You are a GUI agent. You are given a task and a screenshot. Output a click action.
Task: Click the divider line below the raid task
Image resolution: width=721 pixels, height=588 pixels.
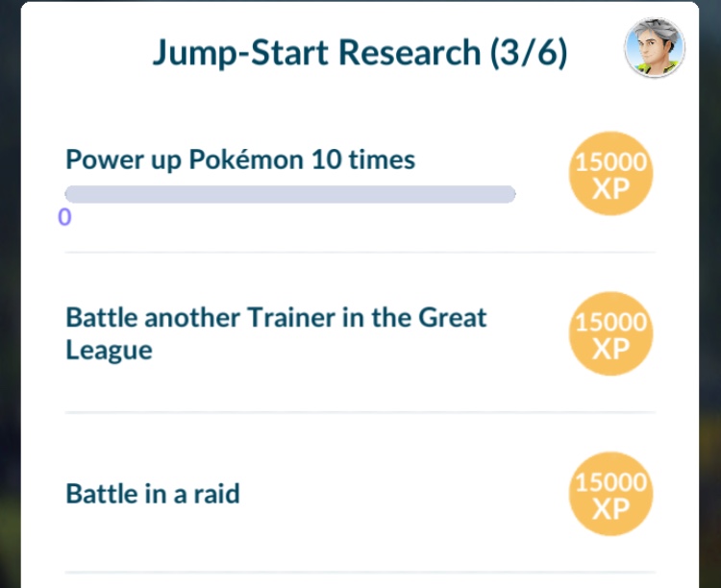coord(360,573)
